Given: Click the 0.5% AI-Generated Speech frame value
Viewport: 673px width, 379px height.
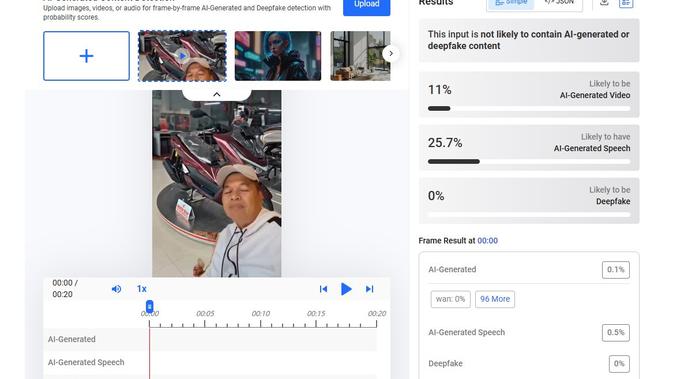Looking at the screenshot, I should pos(615,333).
